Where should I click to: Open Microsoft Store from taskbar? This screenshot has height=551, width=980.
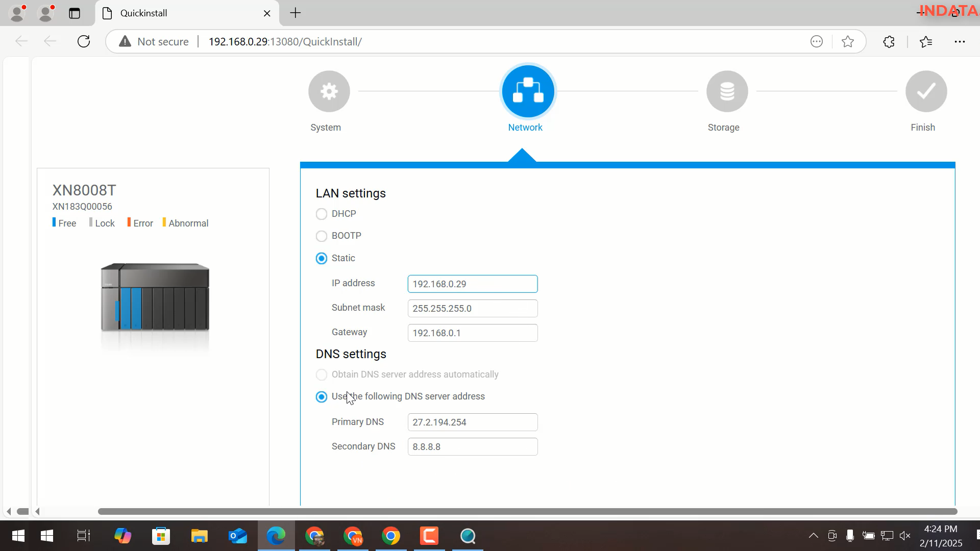161,536
